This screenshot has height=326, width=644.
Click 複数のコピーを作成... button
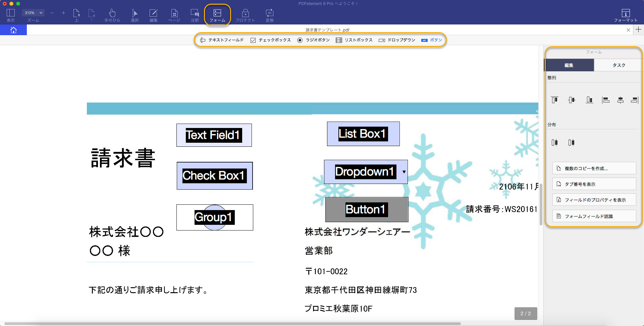coord(594,168)
